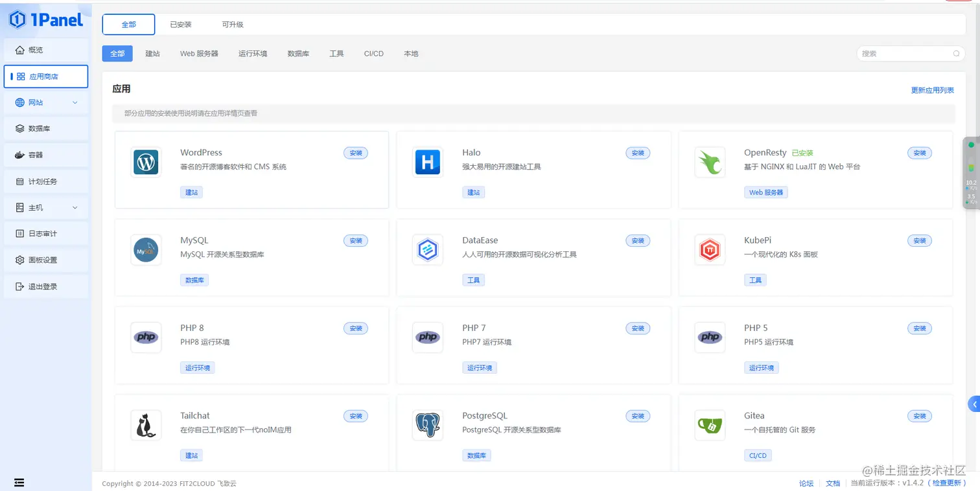Filter apps by Web 服务器 category
Image resolution: width=980 pixels, height=491 pixels.
(x=199, y=54)
